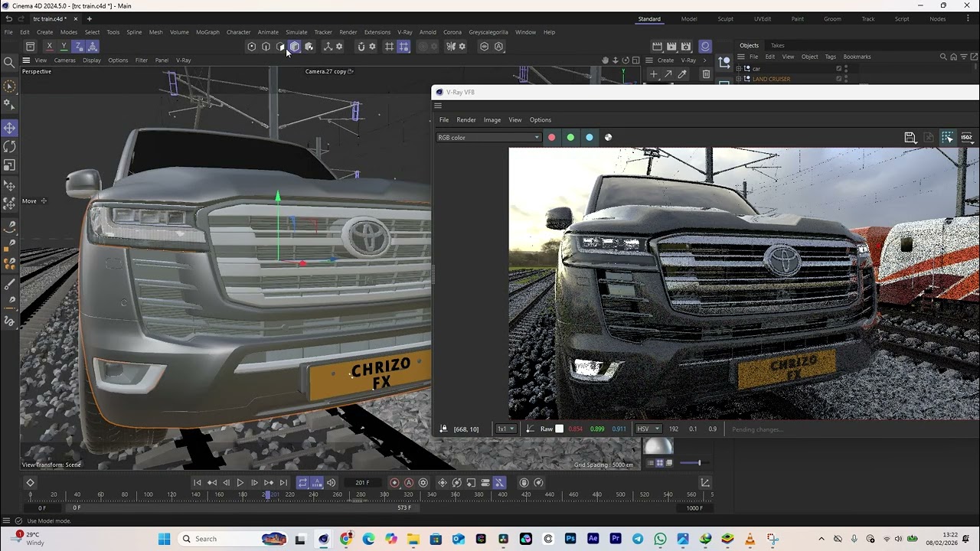Click the add plus icon in material manager
This screenshot has width=980, height=551.
tap(654, 74)
